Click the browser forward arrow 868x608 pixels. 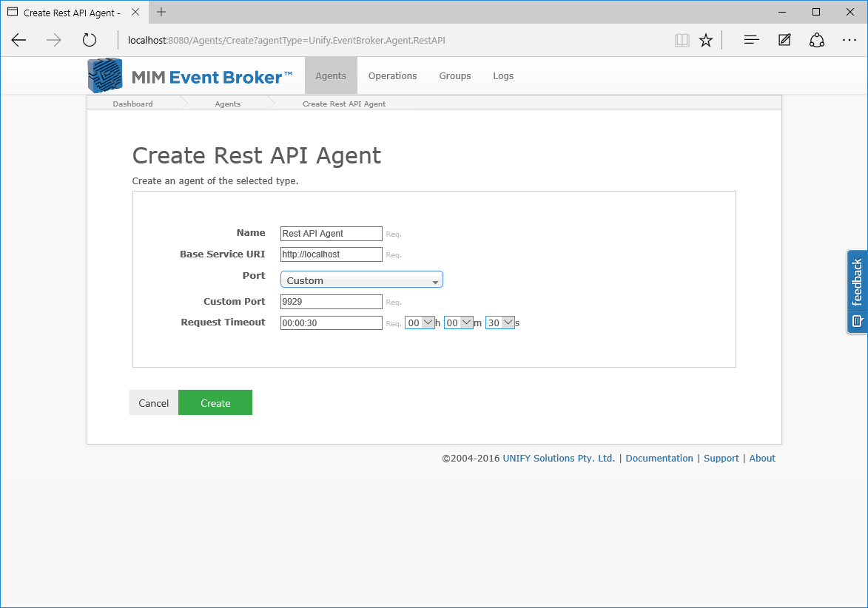coord(54,40)
